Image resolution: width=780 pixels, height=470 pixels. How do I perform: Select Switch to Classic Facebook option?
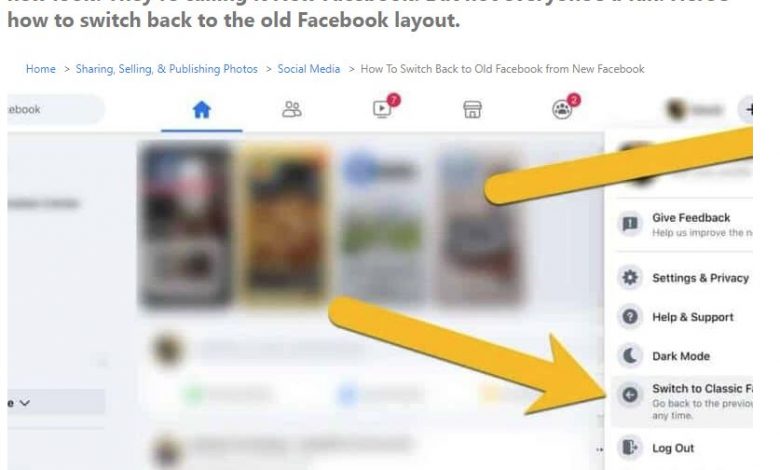point(682,401)
